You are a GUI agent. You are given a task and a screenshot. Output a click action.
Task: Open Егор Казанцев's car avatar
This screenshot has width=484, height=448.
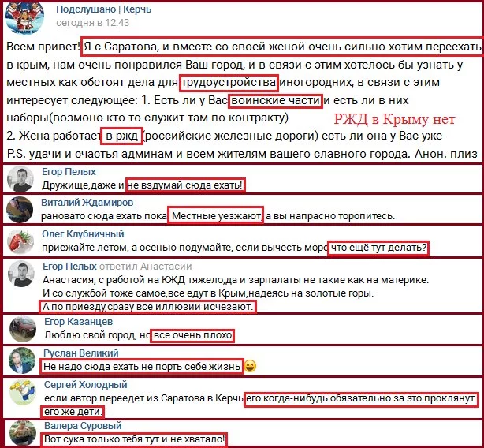click(23, 329)
